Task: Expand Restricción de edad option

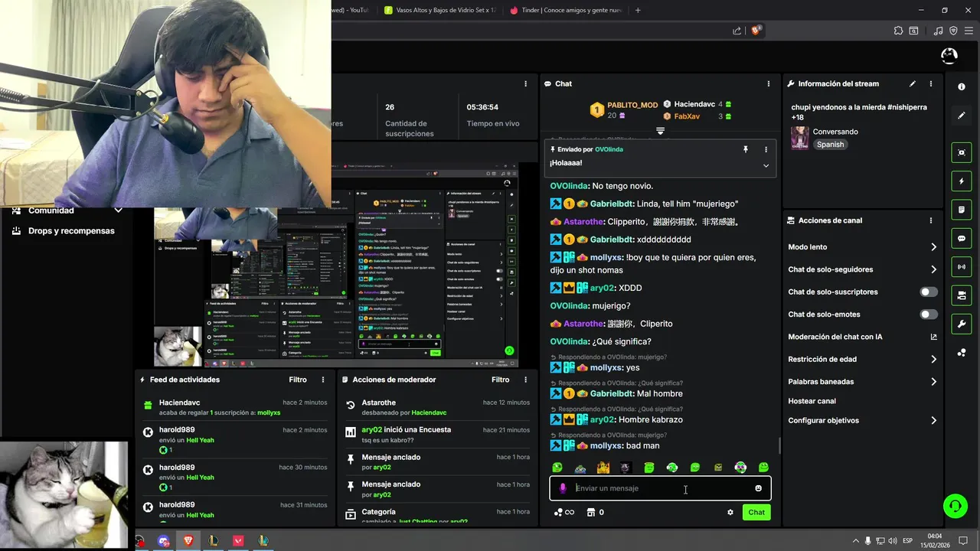Action: tap(933, 359)
